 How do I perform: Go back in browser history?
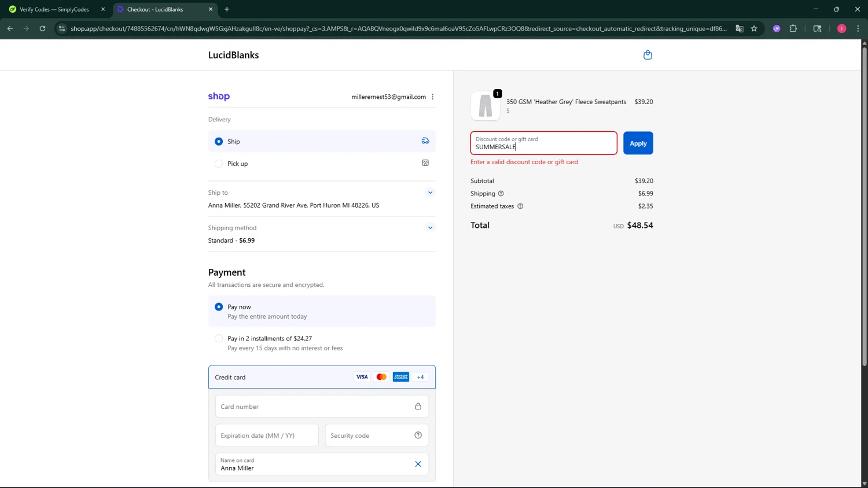(10, 28)
